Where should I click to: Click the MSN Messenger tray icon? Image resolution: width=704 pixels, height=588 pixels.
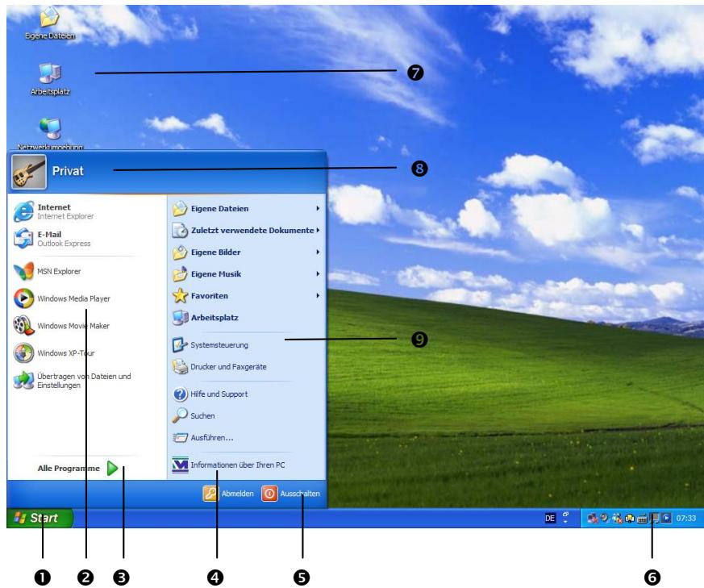[617, 519]
